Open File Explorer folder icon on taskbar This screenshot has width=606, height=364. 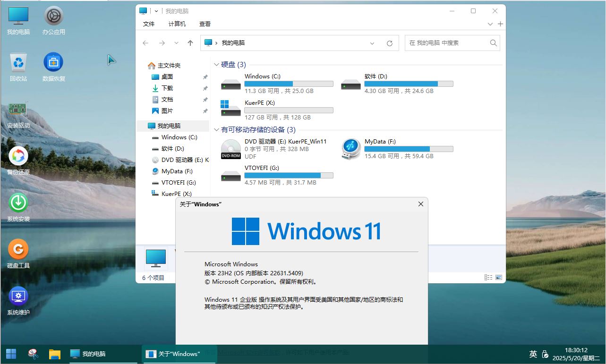click(x=55, y=354)
